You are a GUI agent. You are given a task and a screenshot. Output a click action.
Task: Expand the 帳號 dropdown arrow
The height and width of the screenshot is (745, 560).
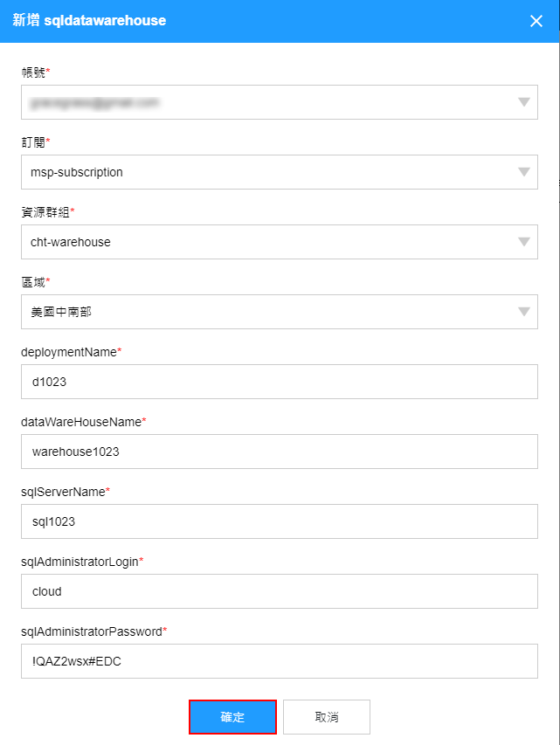click(x=524, y=102)
